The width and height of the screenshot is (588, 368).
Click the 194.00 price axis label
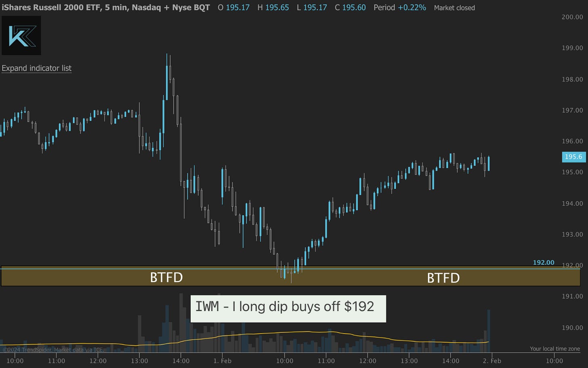[572, 203]
